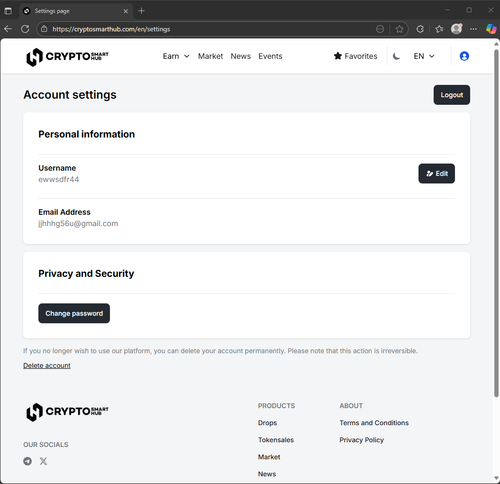Click the page vertical scrollbar
Image resolution: width=500 pixels, height=484 pixels.
pos(496,223)
